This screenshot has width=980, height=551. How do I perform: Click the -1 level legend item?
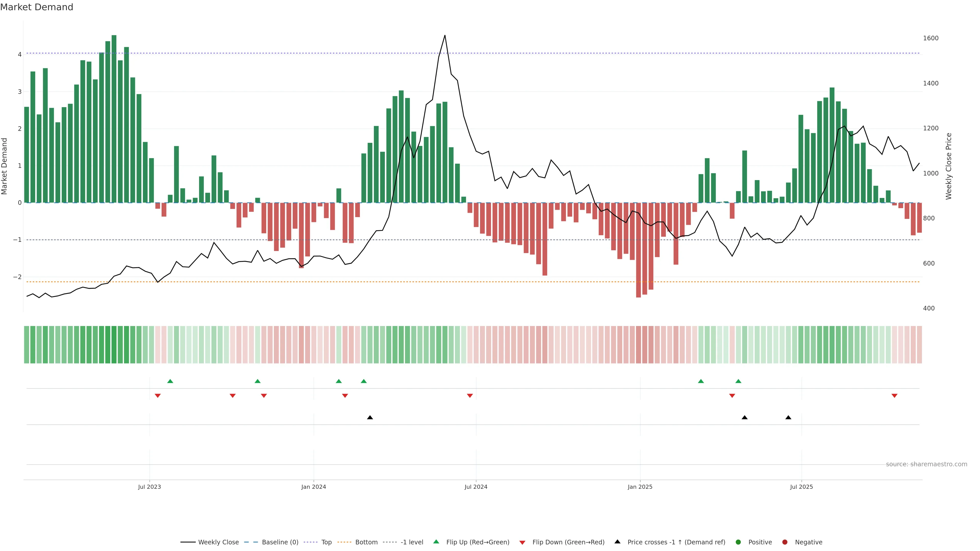(x=412, y=542)
